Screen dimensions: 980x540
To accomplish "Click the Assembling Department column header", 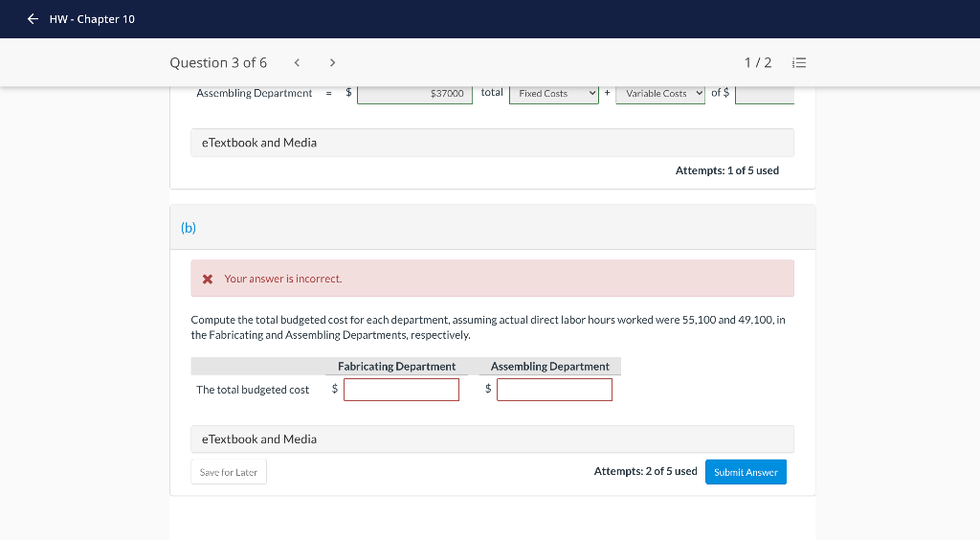I will 550,367.
